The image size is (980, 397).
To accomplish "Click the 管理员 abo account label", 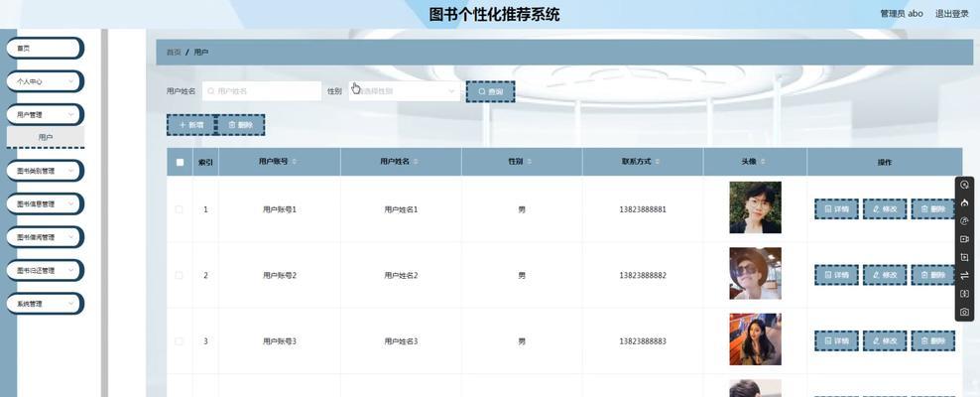I will point(902,14).
